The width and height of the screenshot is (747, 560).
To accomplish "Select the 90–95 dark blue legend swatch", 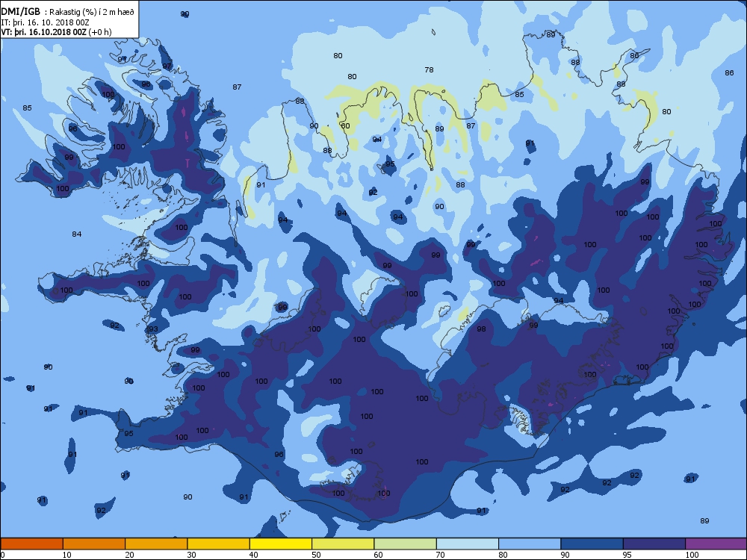I will point(592,544).
